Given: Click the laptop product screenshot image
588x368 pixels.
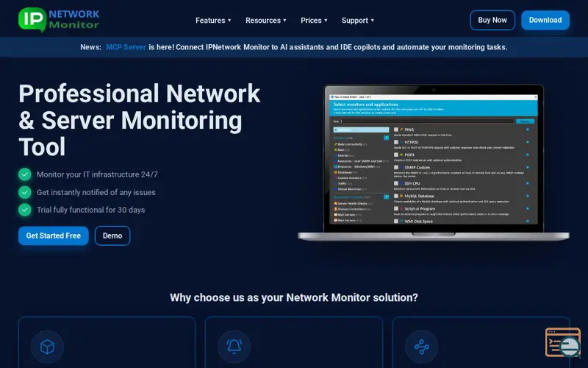Looking at the screenshot, I should (x=434, y=163).
